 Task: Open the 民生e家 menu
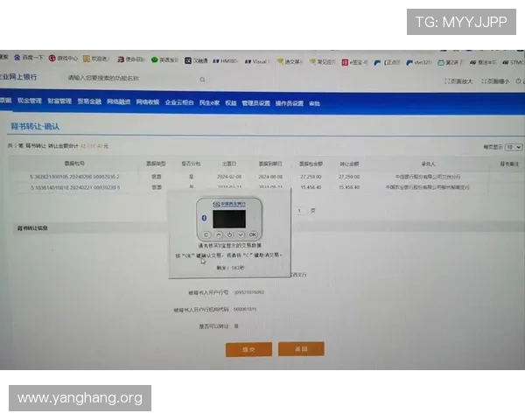coord(210,103)
